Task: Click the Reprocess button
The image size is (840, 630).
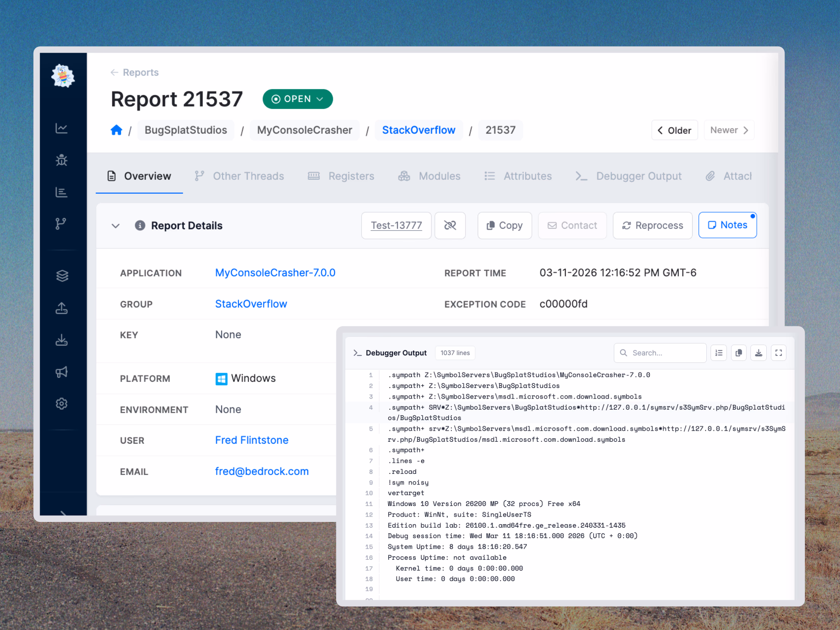Action: tap(653, 225)
